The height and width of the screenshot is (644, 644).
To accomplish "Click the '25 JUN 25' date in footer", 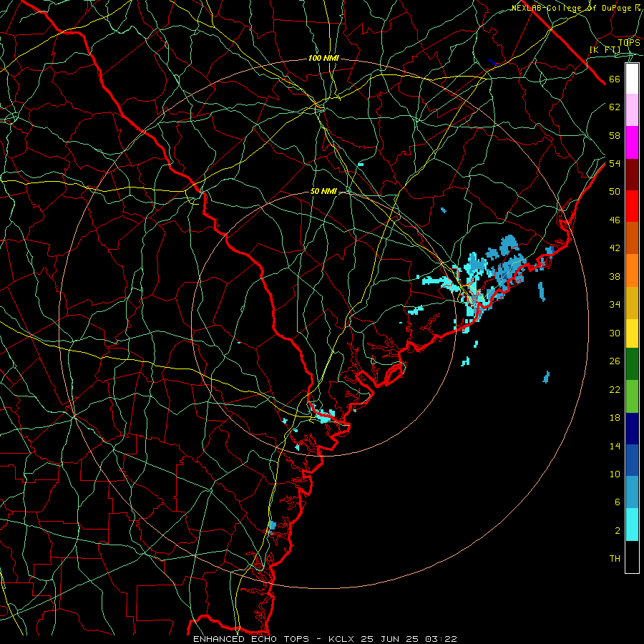I will click(390, 639).
